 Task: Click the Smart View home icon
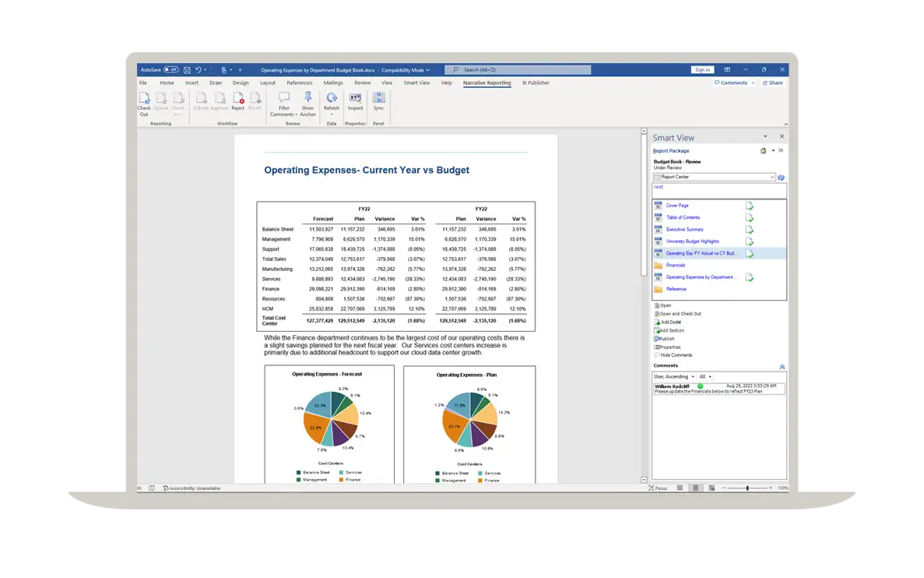pos(763,151)
